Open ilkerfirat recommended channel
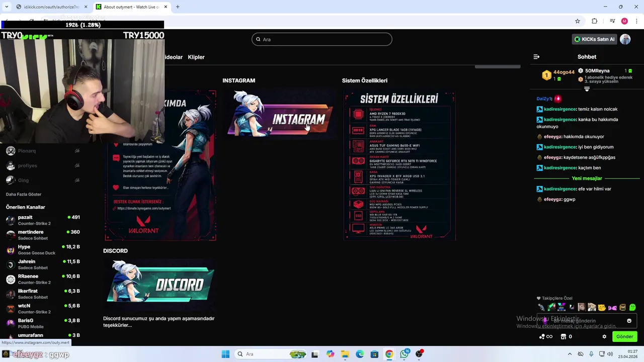Viewport: 644px width, 362px height. point(43,294)
